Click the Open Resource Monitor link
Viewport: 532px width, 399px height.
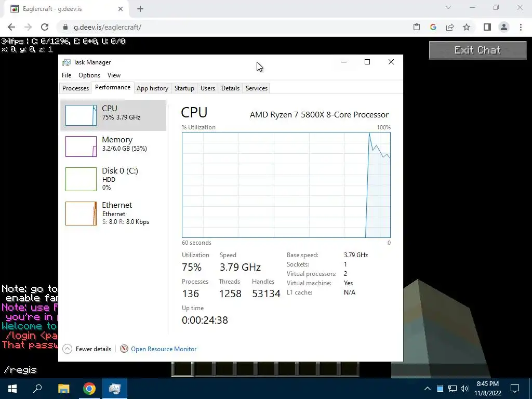(x=164, y=349)
